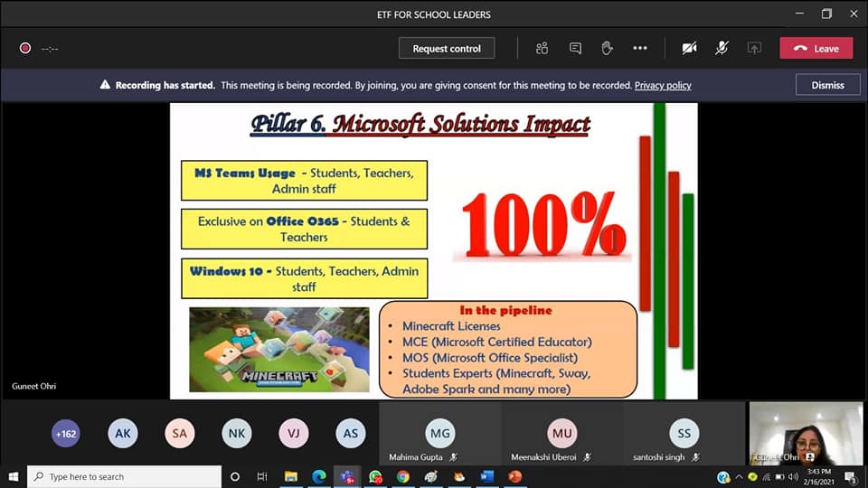Select the NK participant avatar
The width and height of the screenshot is (868, 488).
click(x=236, y=434)
